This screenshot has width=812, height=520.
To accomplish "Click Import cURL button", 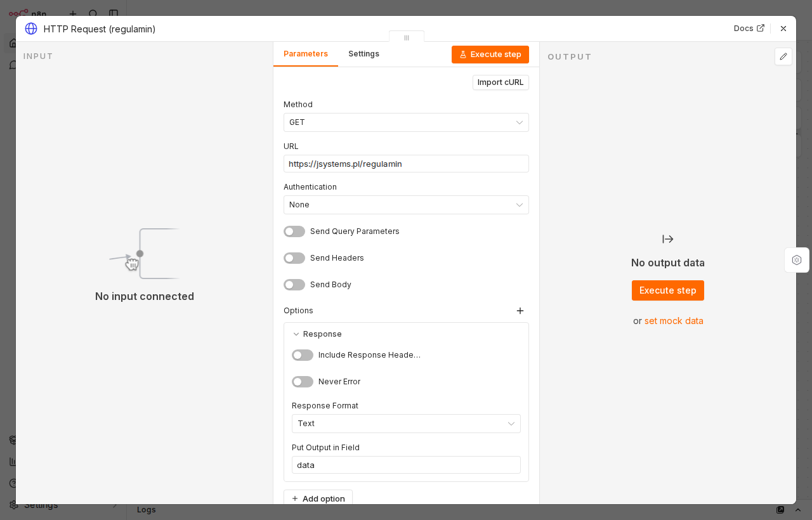I will tap(501, 82).
